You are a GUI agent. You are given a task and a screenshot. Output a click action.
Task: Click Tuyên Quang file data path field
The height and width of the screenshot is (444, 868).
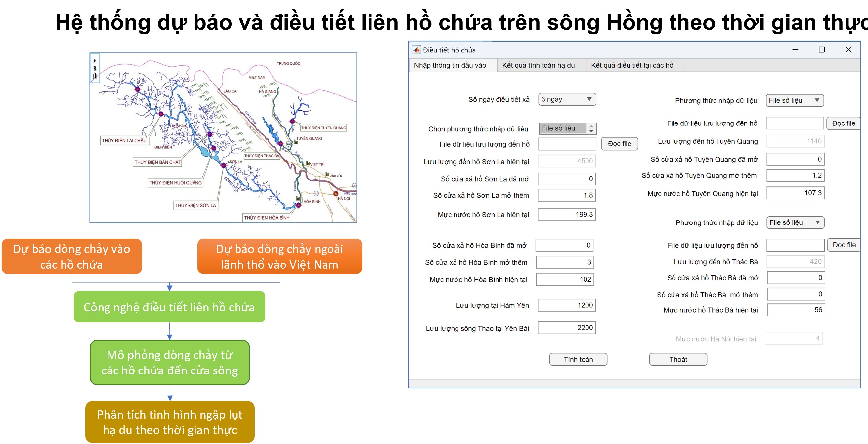[x=795, y=123]
